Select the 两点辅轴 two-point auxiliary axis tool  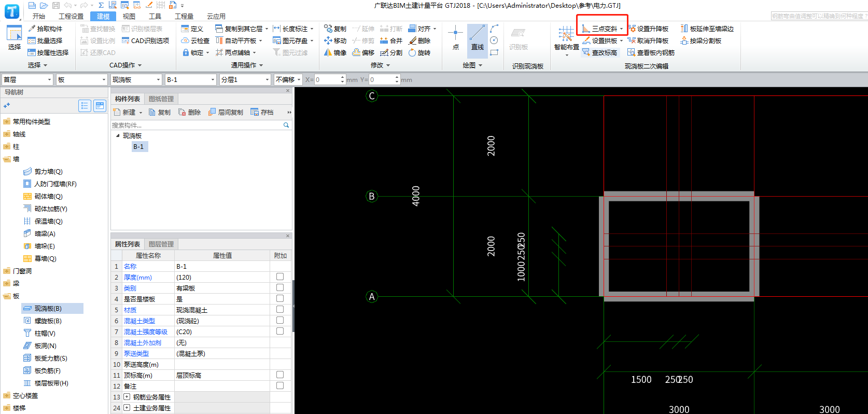tap(235, 52)
